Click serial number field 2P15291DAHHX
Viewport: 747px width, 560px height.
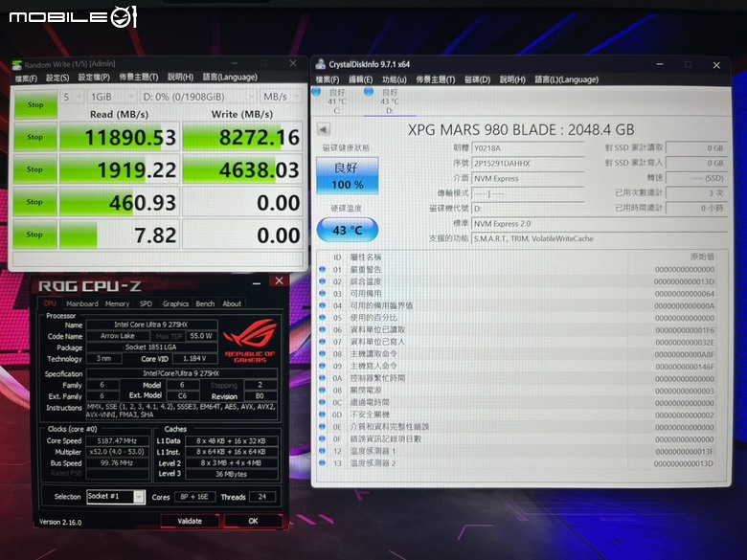(x=528, y=164)
